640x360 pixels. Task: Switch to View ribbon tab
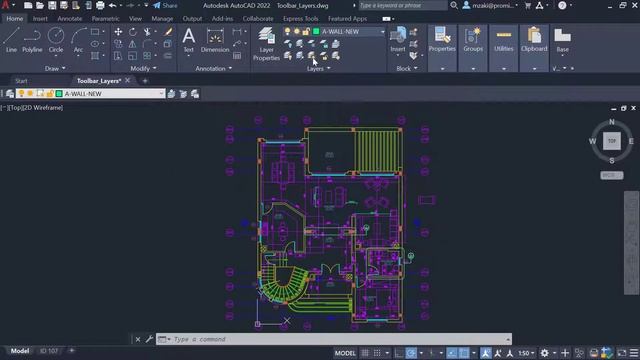135,19
